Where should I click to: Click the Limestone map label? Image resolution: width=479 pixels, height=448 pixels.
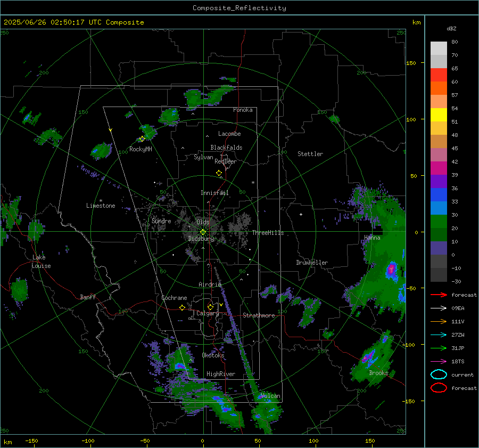(101, 206)
